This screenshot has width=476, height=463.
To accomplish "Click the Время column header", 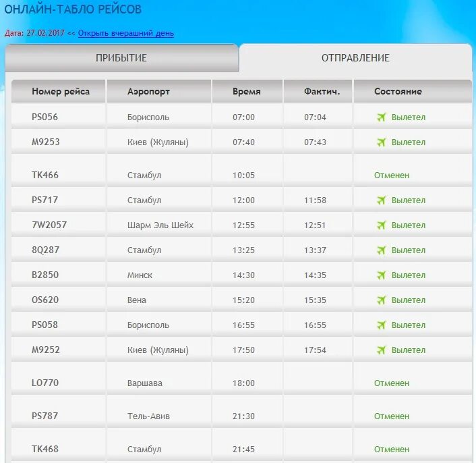I will (247, 91).
